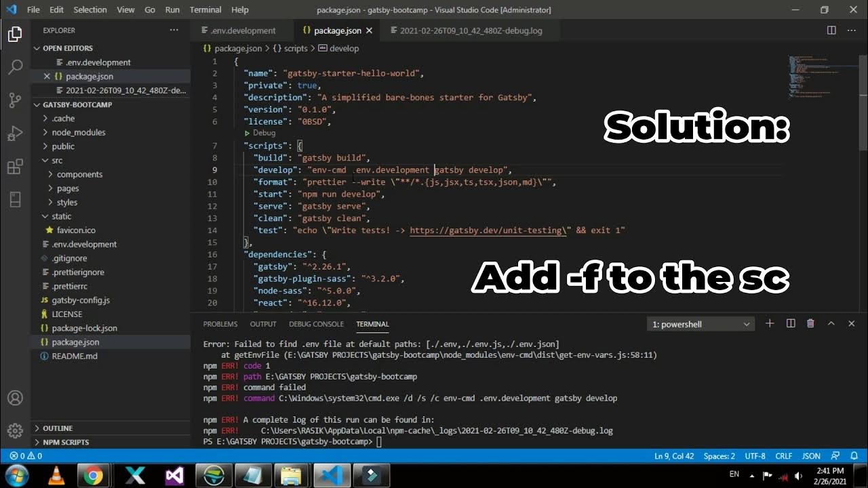Close the package.json editor tab
868x488 pixels.
pyautogui.click(x=370, y=30)
